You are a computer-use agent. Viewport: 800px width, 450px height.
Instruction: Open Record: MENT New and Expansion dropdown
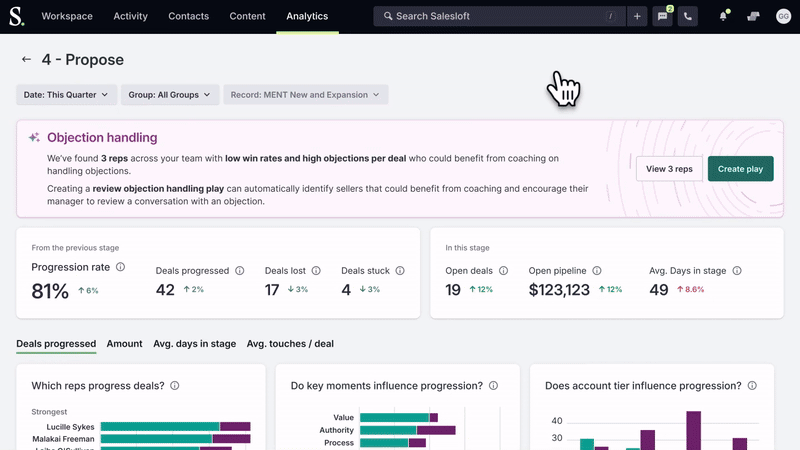(305, 95)
